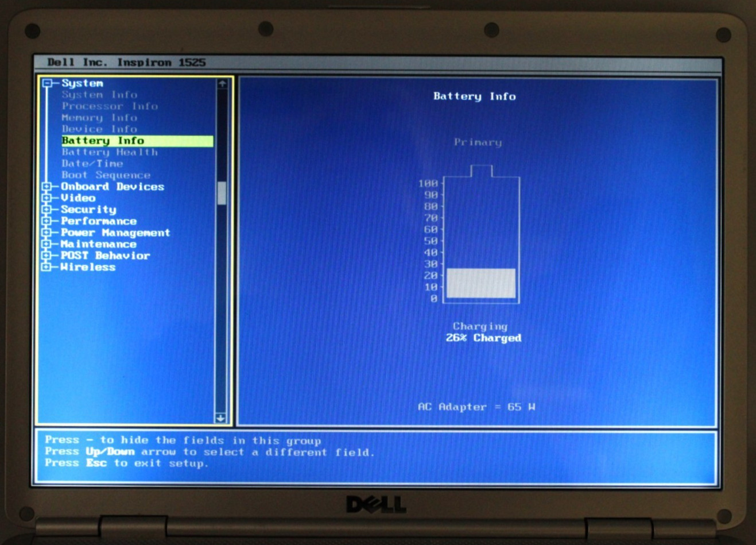
Task: Click the '26% Charged' text
Action: tap(483, 338)
